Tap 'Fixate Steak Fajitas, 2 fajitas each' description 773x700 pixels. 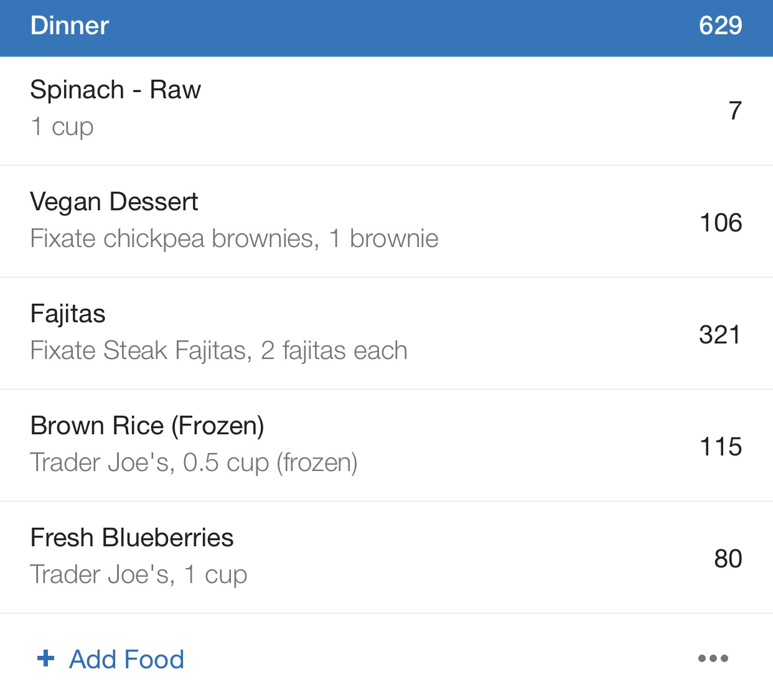pyautogui.click(x=218, y=351)
